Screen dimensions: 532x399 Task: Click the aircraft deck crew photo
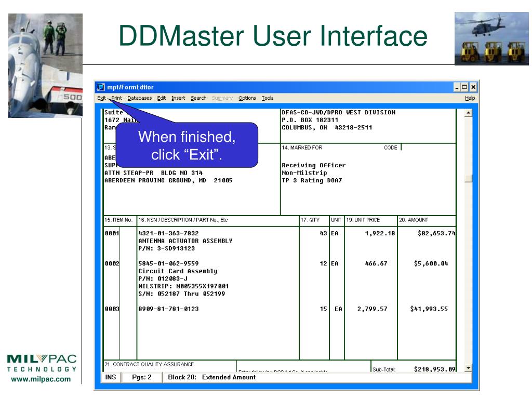pos(46,65)
